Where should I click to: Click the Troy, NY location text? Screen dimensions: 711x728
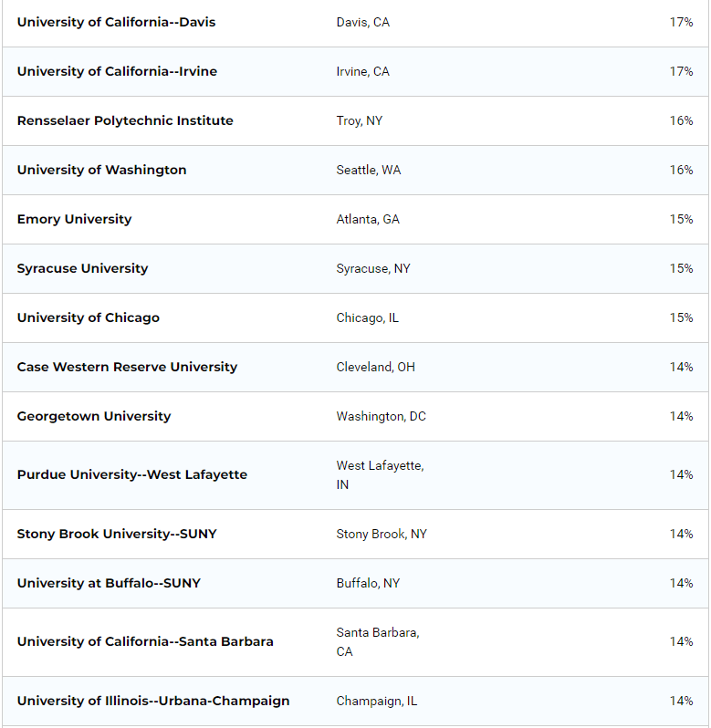pyautogui.click(x=359, y=120)
